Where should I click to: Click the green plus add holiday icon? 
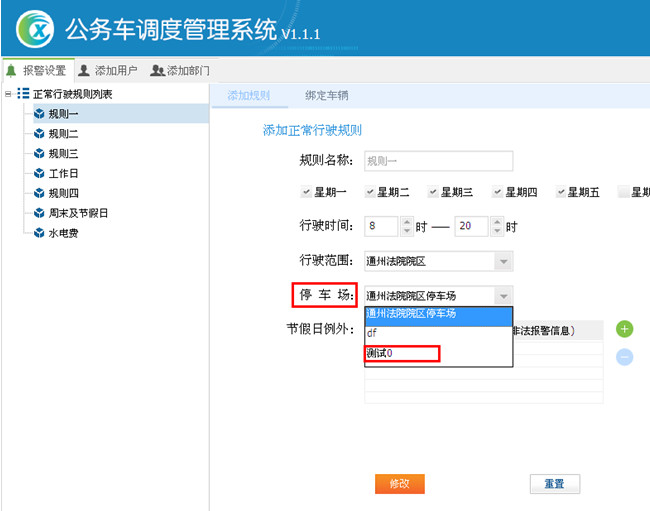click(624, 329)
